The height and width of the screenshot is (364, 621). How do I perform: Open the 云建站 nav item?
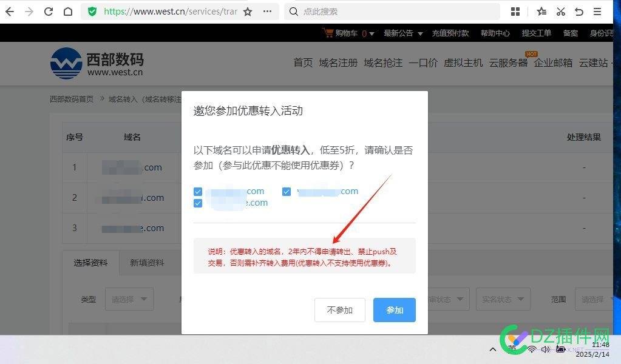pyautogui.click(x=593, y=62)
